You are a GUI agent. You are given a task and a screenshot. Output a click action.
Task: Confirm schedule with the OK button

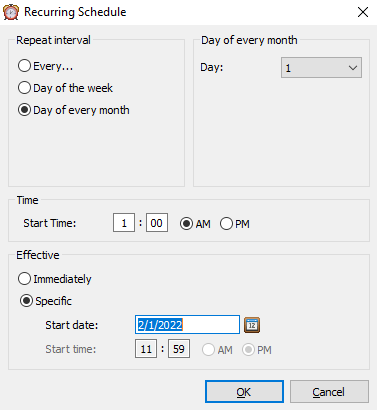(244, 392)
